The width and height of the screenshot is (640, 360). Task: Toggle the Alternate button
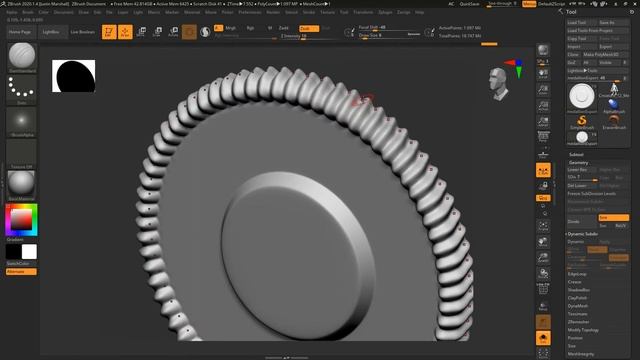pyautogui.click(x=21, y=271)
